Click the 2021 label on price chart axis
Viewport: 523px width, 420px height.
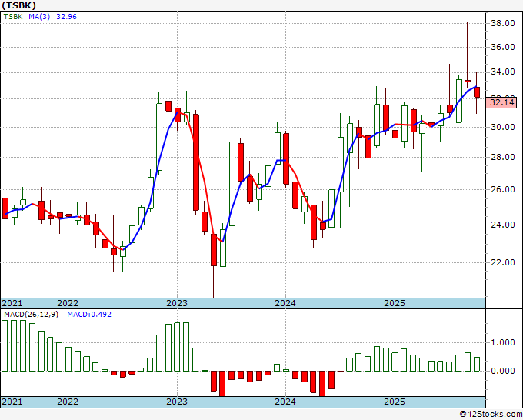coord(12,303)
